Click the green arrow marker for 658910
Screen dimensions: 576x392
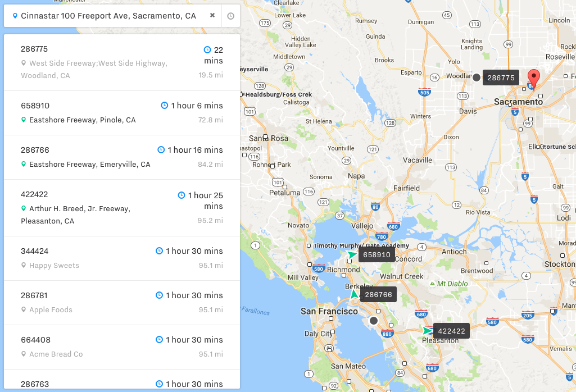(352, 255)
